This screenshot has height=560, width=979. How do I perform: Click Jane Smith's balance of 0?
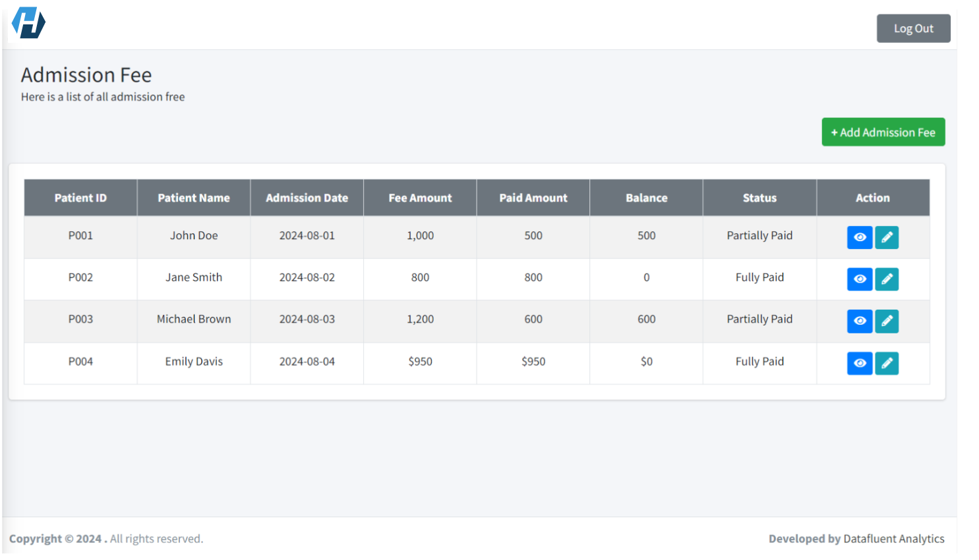coord(647,278)
